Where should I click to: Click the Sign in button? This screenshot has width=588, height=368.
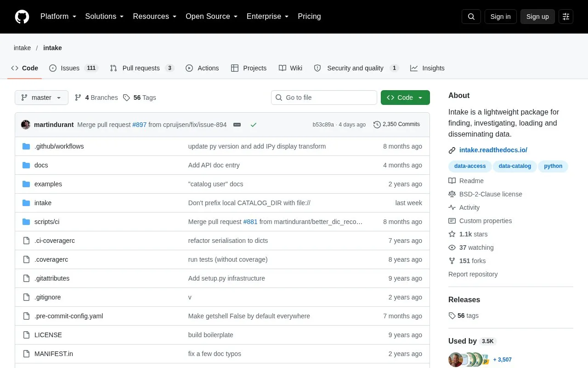500,17
